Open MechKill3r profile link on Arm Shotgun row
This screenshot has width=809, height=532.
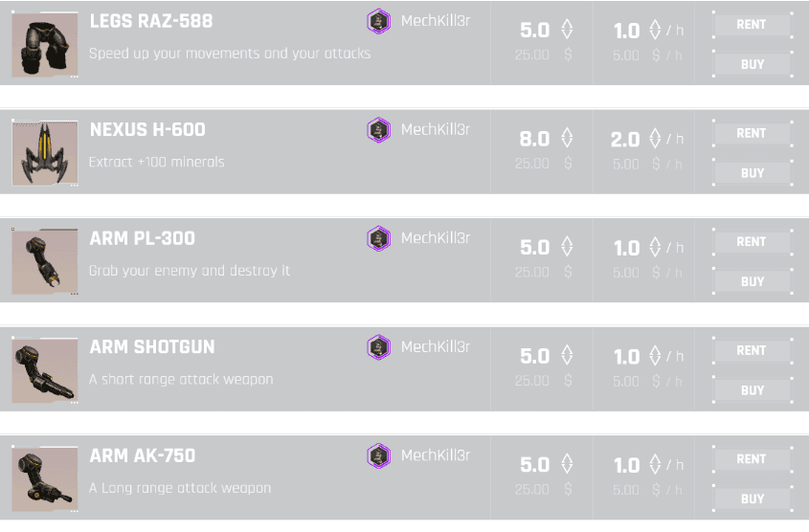[436, 346]
